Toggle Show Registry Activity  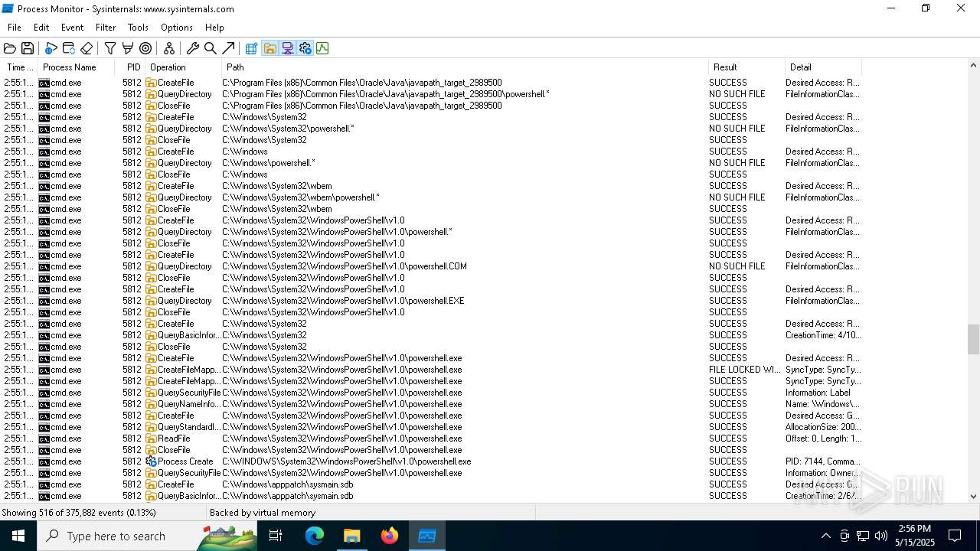[251, 48]
